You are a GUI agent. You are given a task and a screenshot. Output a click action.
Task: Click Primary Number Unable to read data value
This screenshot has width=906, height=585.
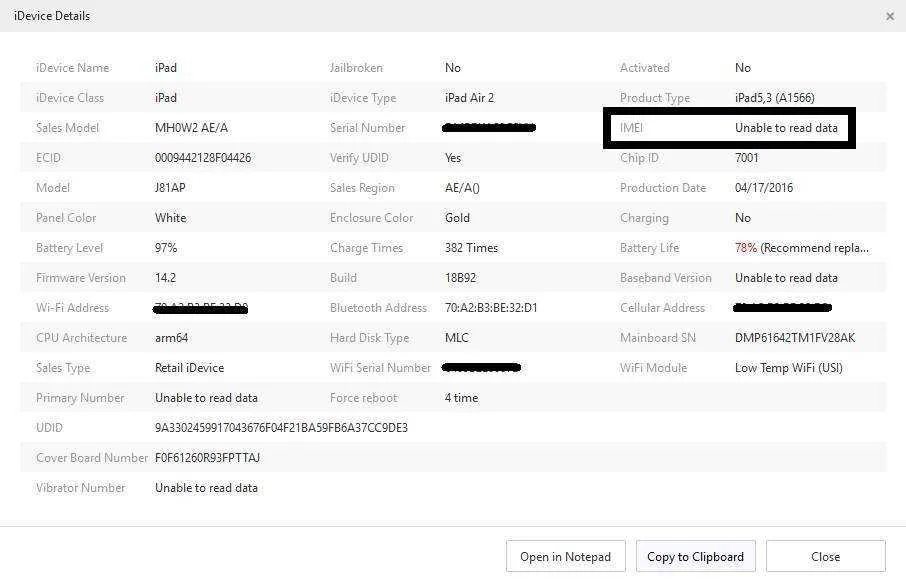[x=206, y=398]
